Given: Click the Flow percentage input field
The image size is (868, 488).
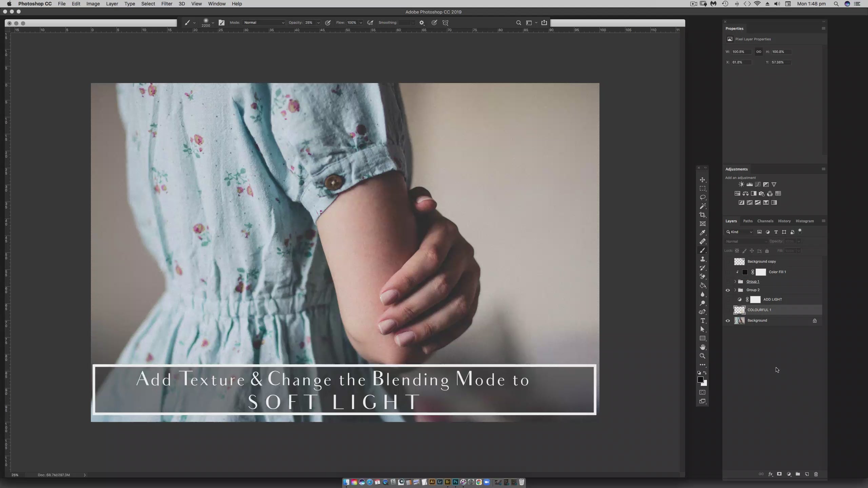Looking at the screenshot, I should (x=352, y=23).
